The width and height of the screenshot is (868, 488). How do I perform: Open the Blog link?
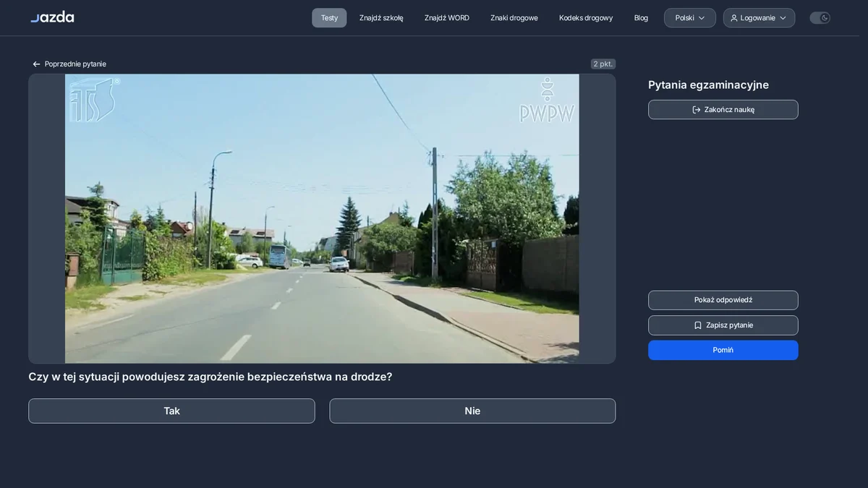(x=641, y=18)
